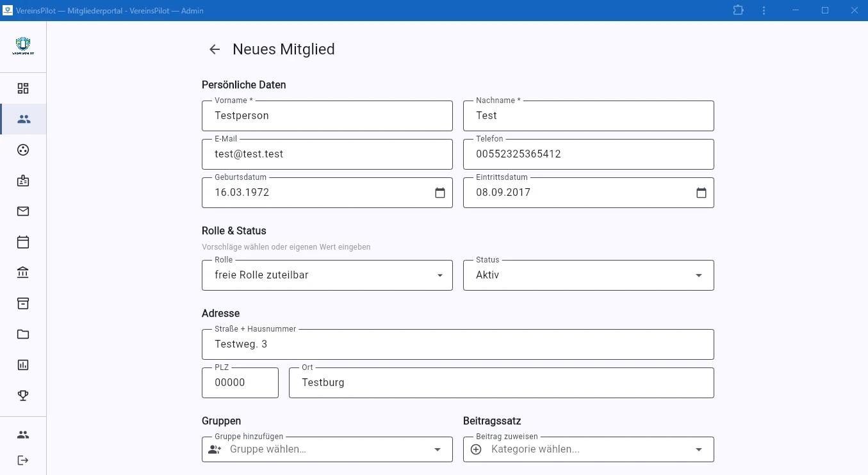Open the three-dot menu in title bar
Viewport: 868px width, 475px height.
coord(764,10)
